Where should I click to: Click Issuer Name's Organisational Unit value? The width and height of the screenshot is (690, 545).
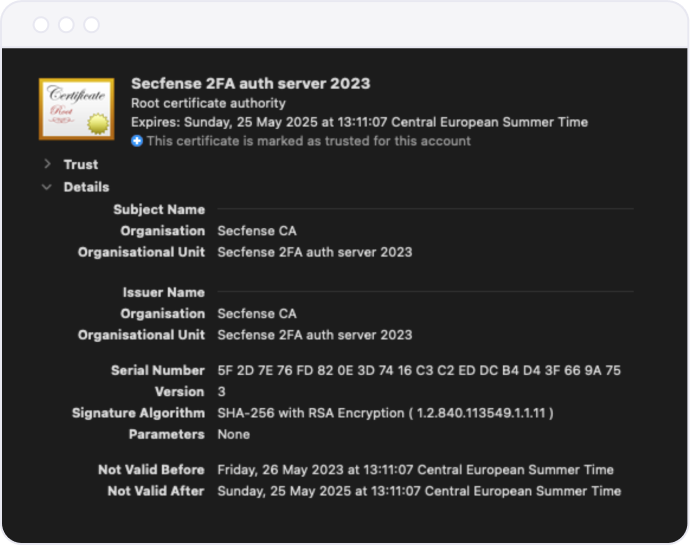(x=314, y=335)
